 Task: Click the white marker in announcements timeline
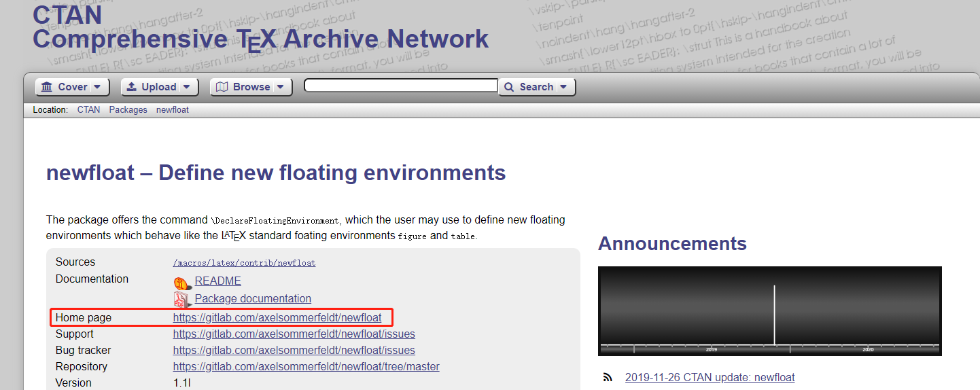tap(775, 315)
